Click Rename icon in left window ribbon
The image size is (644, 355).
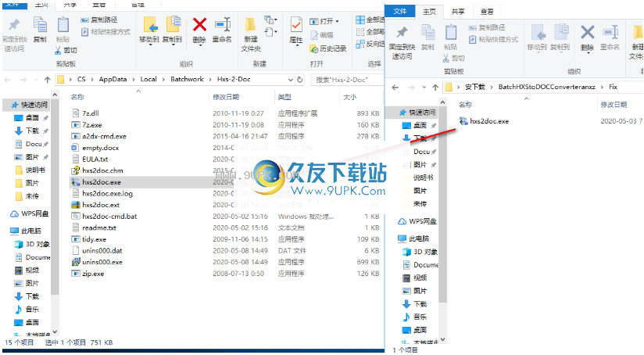pyautogui.click(x=222, y=26)
